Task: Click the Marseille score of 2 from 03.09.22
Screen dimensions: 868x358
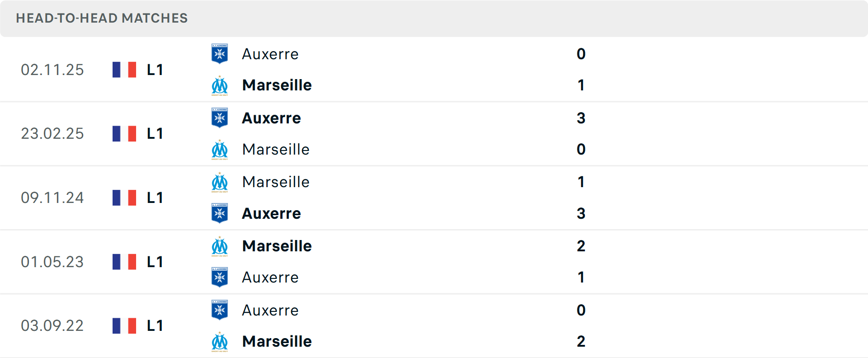Action: click(x=581, y=341)
